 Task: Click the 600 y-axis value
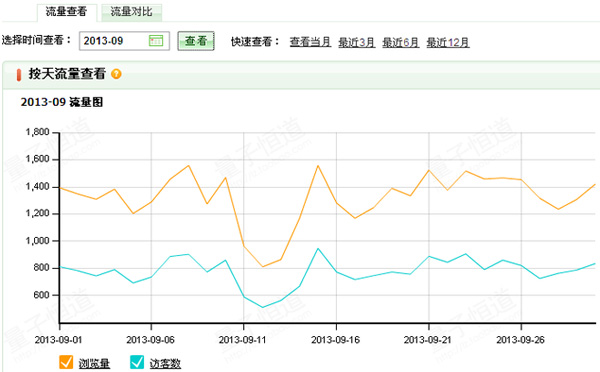(41, 295)
